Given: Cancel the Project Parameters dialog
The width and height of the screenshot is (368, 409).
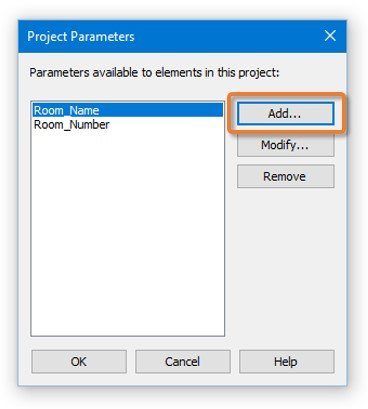Looking at the screenshot, I should pyautogui.click(x=183, y=361).
